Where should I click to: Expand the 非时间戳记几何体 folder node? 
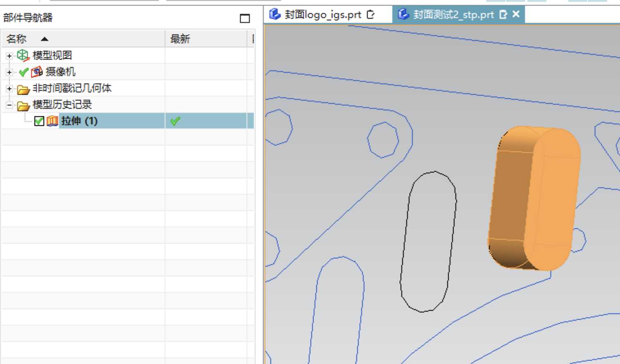9,88
